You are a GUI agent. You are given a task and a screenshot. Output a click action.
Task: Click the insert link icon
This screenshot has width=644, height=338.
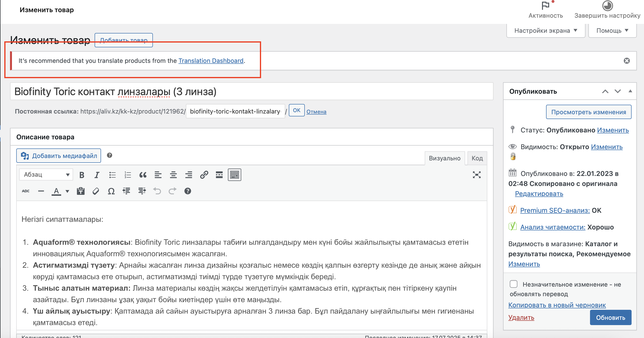point(204,175)
